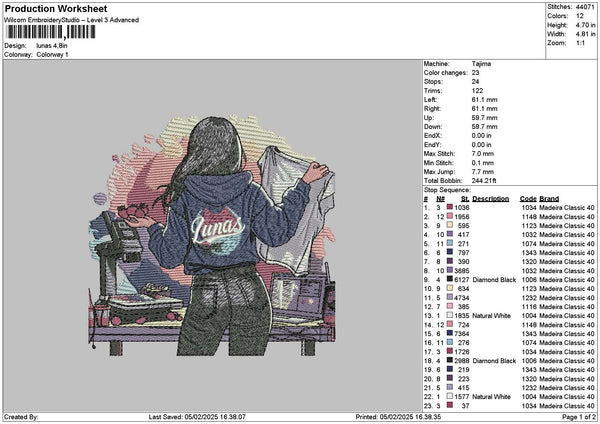Select the N# column header
Viewport: 600px width, 424px height.
click(x=440, y=199)
